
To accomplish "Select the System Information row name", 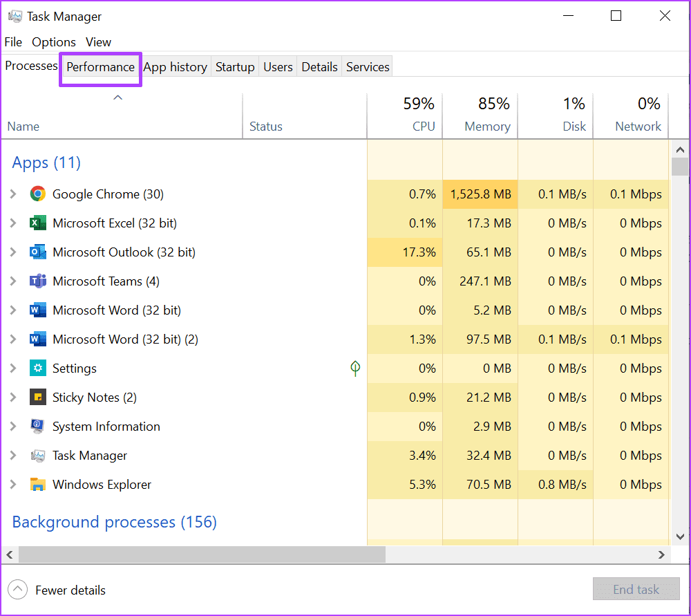I will click(x=106, y=427).
